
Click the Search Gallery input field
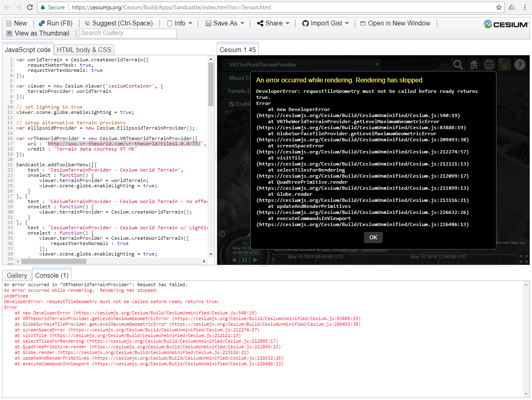(x=128, y=33)
